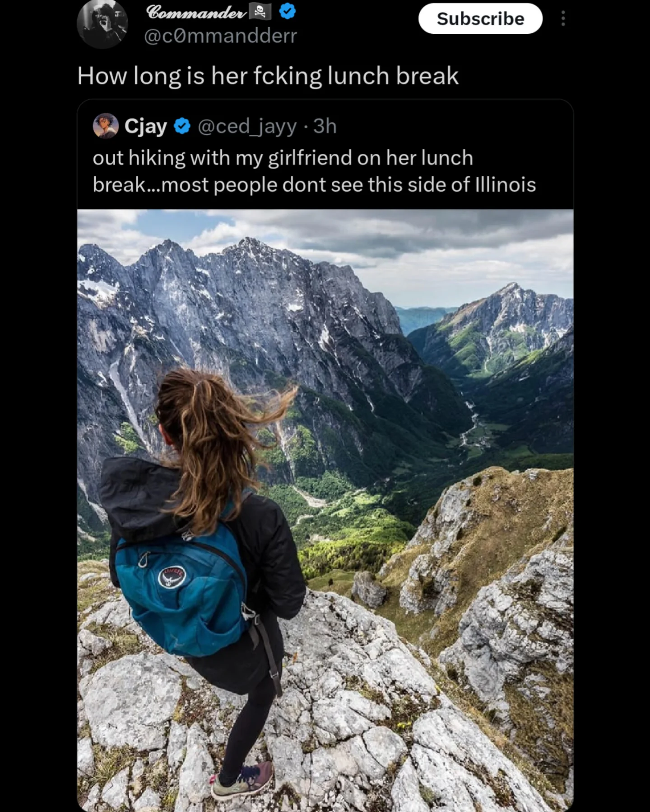Click the word Illinois in quoted post

(x=505, y=185)
